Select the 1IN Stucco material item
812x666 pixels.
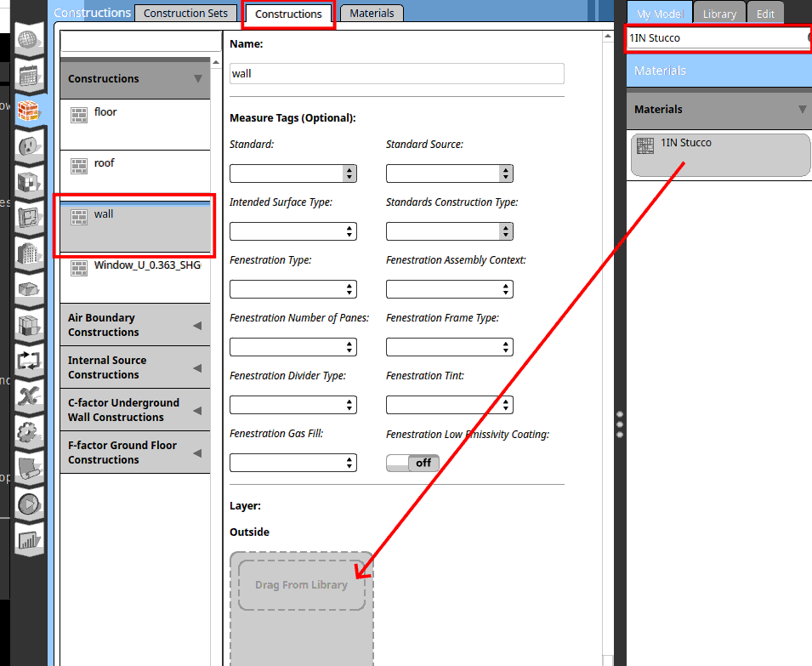click(x=719, y=155)
